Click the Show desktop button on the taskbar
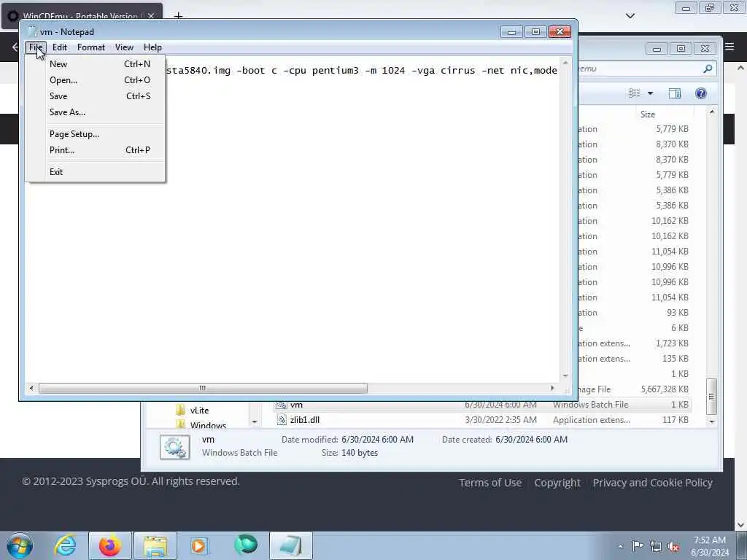Screen dimensions: 747x560 point(742,546)
